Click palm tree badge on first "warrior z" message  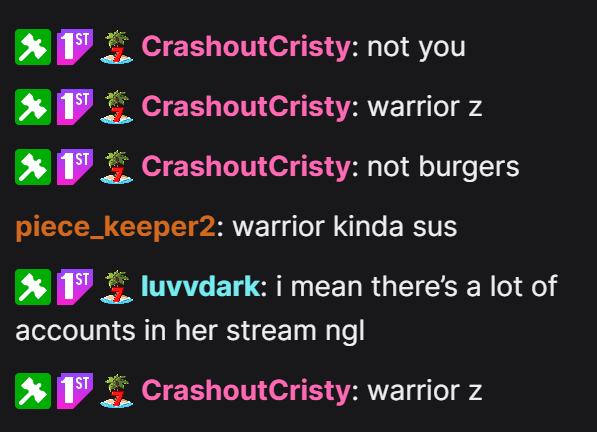(117, 107)
